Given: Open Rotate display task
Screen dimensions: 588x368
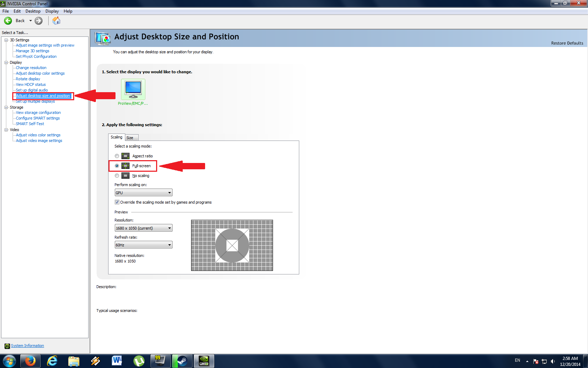Looking at the screenshot, I should pyautogui.click(x=28, y=79).
